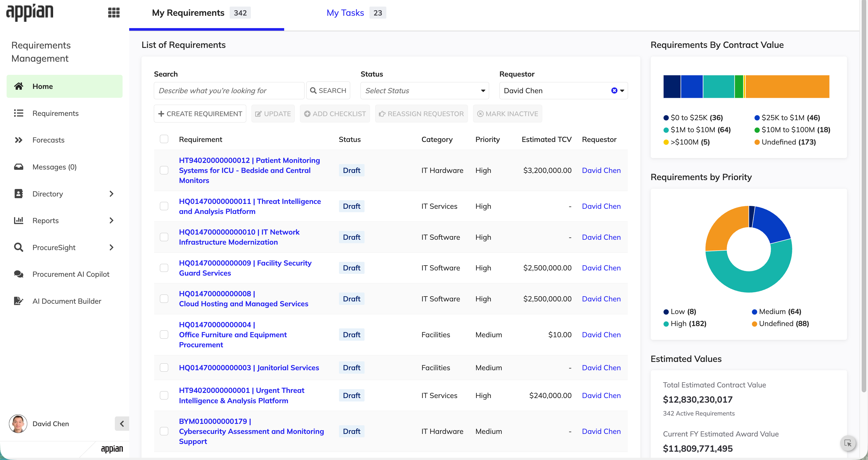Click the search description input field
Image resolution: width=868 pixels, height=460 pixels.
[x=229, y=91]
